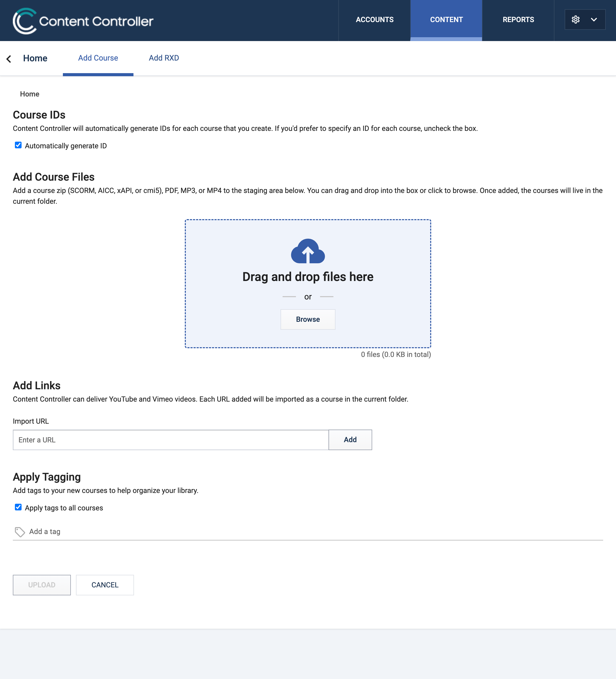The width and height of the screenshot is (616, 679).
Task: Open the REPORTS menu
Action: pos(518,20)
